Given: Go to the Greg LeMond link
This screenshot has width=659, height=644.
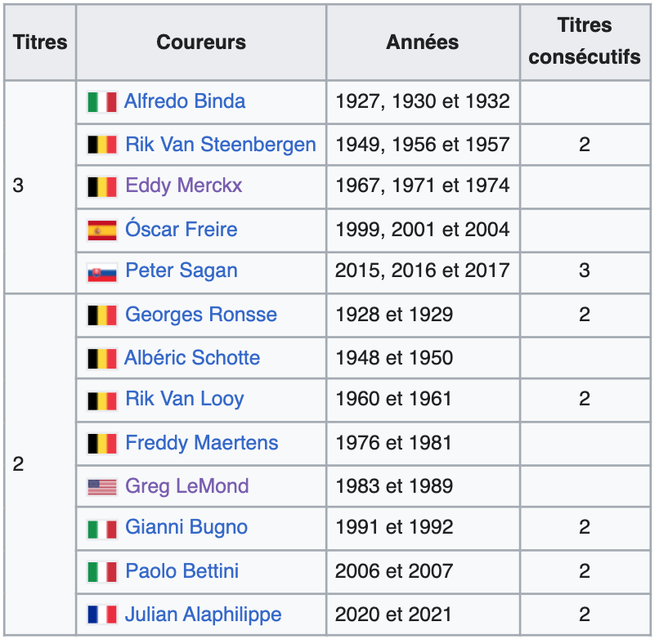Looking at the screenshot, I should (x=186, y=486).
